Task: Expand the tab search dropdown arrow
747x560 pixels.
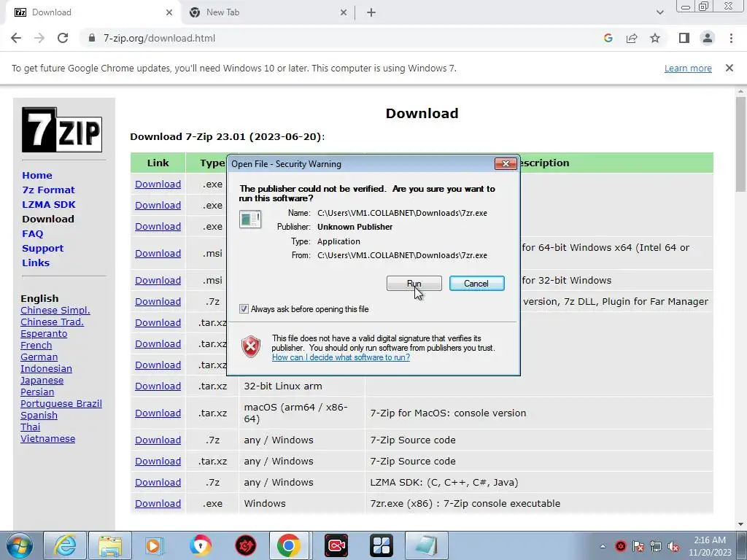Action: pyautogui.click(x=659, y=12)
